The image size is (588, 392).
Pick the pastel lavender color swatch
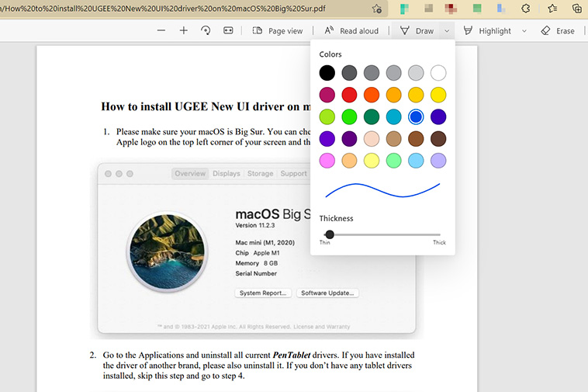(x=438, y=161)
